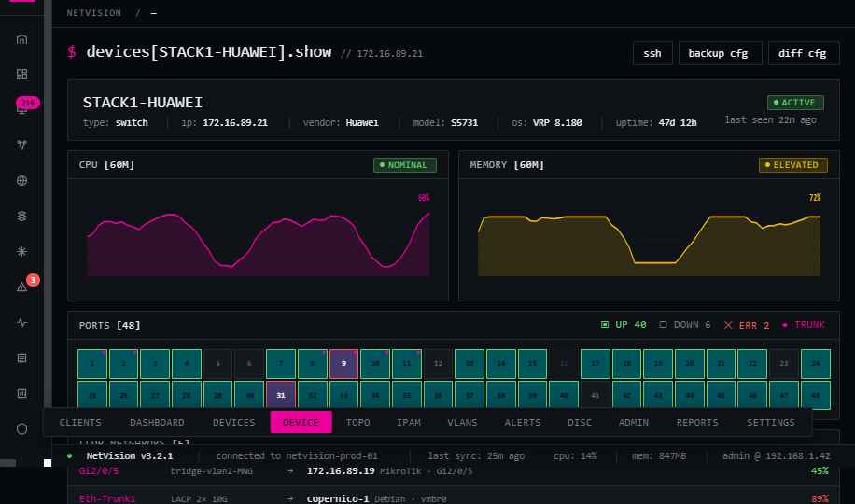Switch to the IPAM tab

coord(409,422)
